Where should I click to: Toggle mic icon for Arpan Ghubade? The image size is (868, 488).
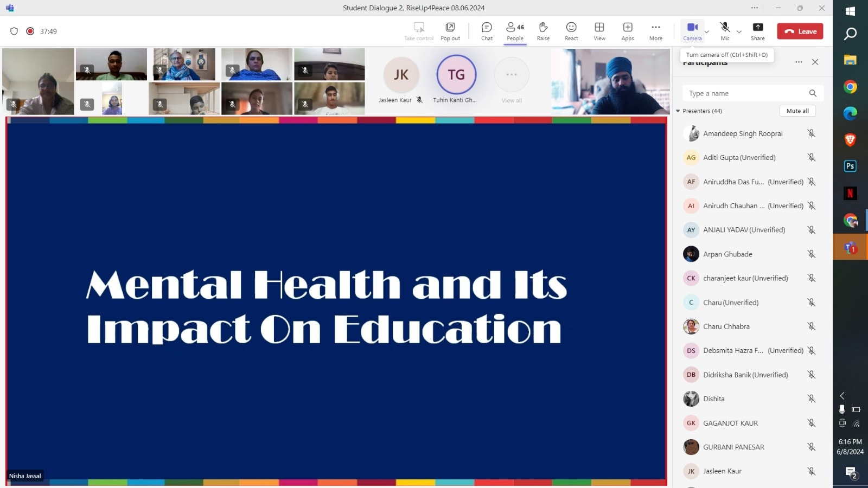[x=811, y=254]
